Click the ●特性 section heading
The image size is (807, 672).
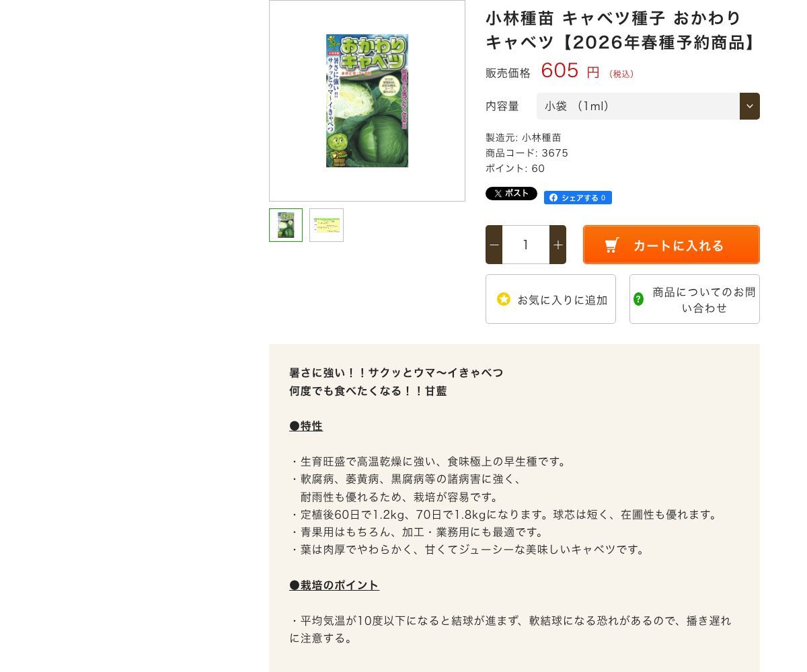pyautogui.click(x=306, y=426)
